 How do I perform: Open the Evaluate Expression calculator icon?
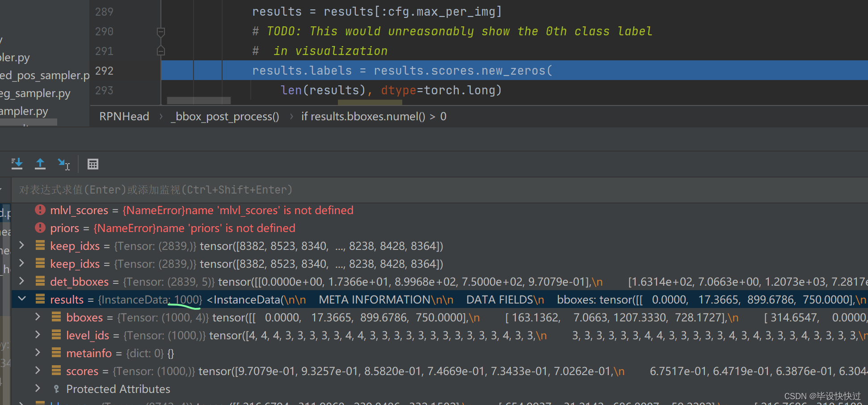click(x=93, y=164)
